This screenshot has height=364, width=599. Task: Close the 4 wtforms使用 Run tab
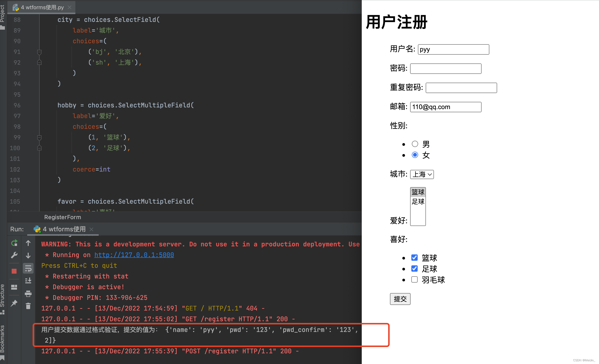point(91,229)
